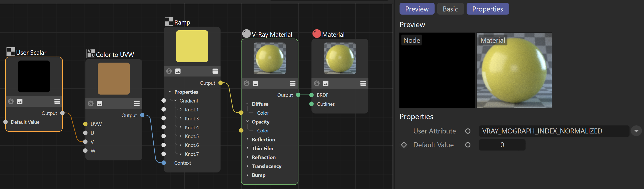Switch to the Preview tab
The image size is (644, 189).
point(417,9)
